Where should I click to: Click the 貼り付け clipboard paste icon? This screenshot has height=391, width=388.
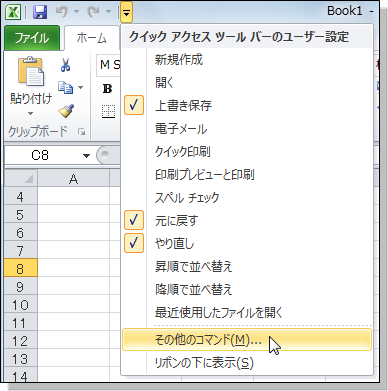point(31,72)
